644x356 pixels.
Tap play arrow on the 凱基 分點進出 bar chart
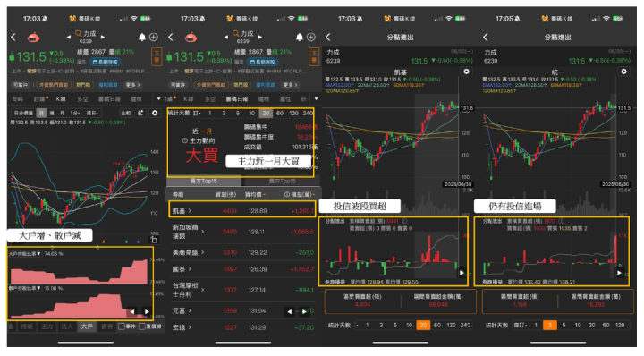click(x=462, y=273)
